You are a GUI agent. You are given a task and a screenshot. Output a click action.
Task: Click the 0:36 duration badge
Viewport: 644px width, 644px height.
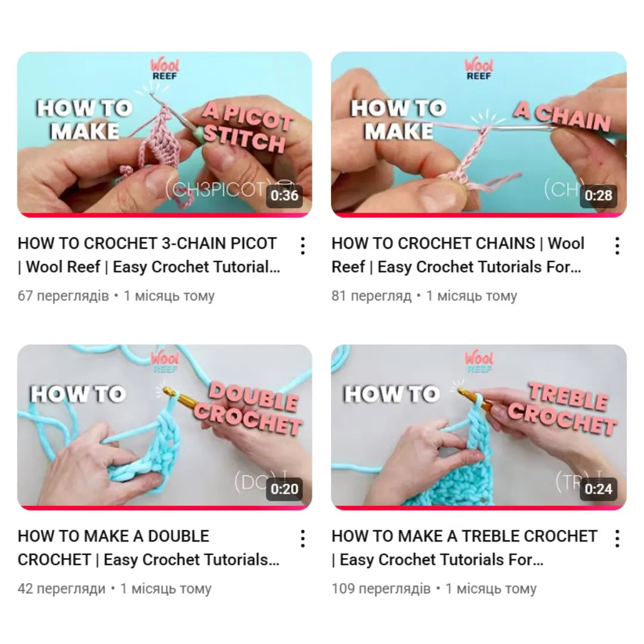click(x=284, y=196)
